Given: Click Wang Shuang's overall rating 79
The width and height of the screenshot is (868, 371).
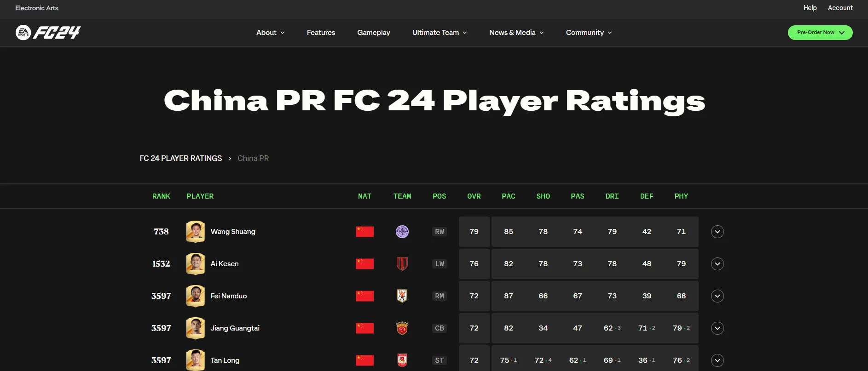Looking at the screenshot, I should click(x=474, y=232).
